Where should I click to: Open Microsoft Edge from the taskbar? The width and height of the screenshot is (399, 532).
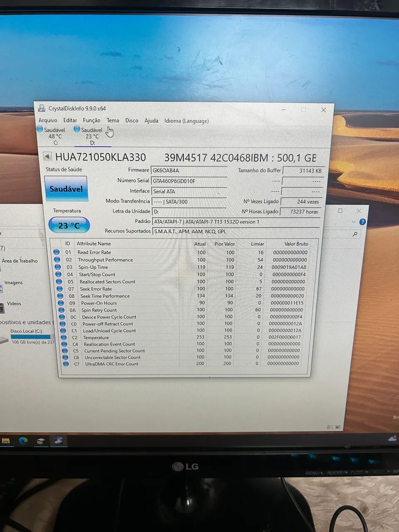tap(23, 441)
